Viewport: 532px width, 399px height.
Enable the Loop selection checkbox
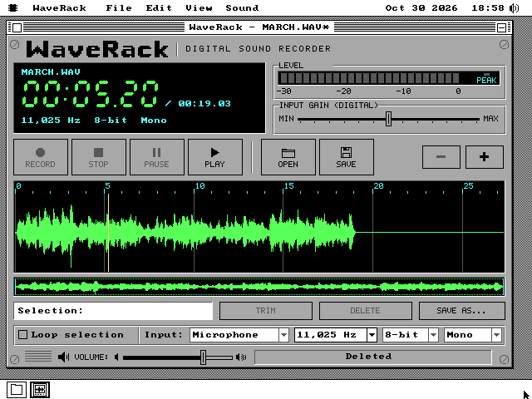tap(22, 335)
